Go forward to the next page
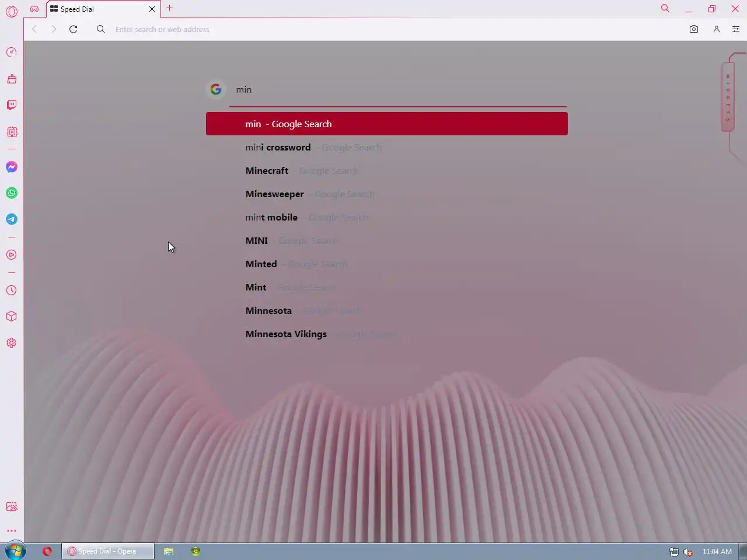Image resolution: width=747 pixels, height=560 pixels. (x=54, y=29)
